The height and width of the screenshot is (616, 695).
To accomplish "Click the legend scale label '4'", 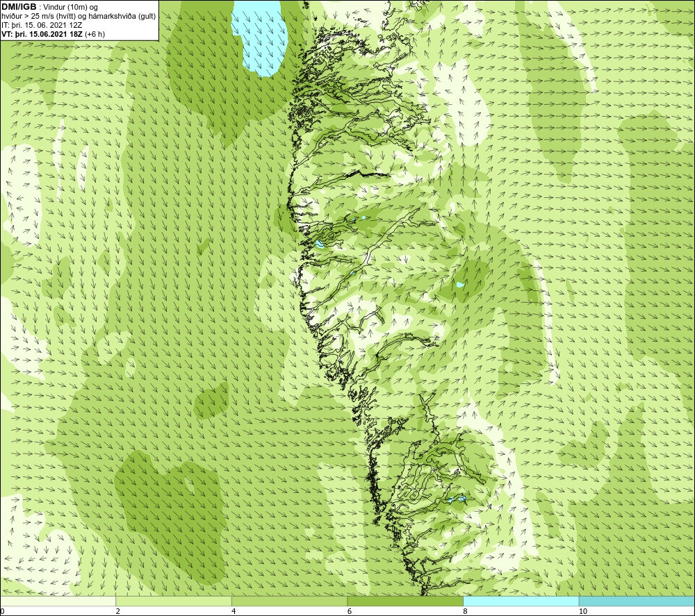I will coord(234,611).
